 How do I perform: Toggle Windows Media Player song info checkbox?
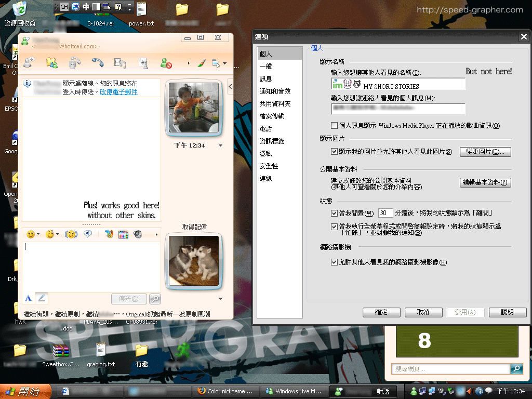point(335,126)
